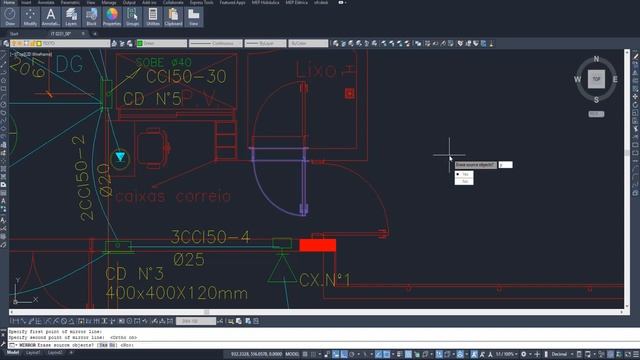Open the layer list dropdown in the Layers toolbar
Image resolution: width=640 pixels, height=360 pixels.
[61, 43]
